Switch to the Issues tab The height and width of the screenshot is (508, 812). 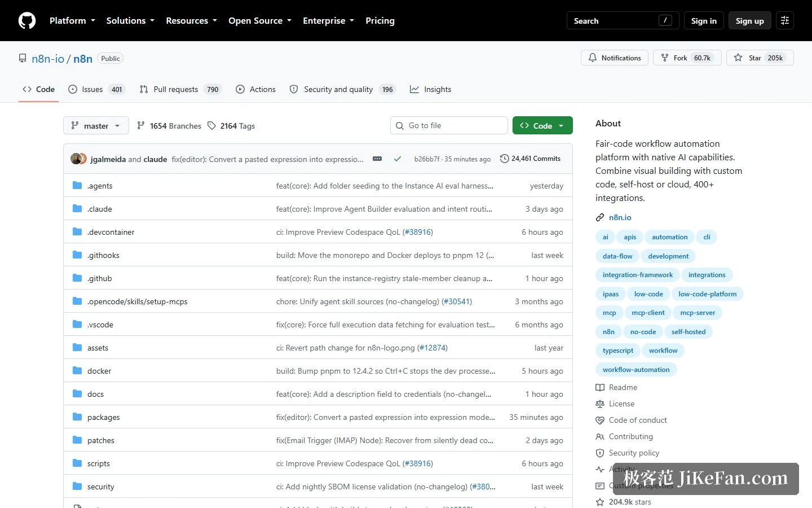tap(96, 89)
